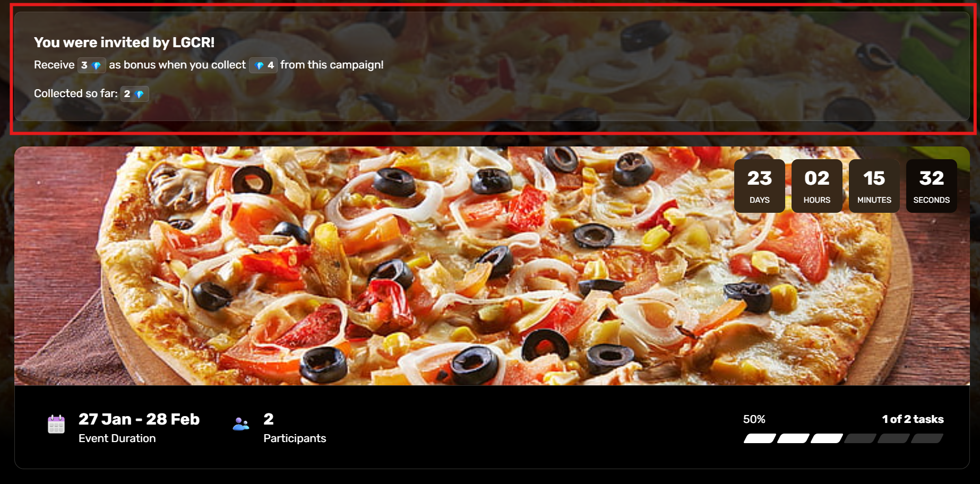Click the "Collected so far:" text
980x484 pixels.
(x=76, y=94)
